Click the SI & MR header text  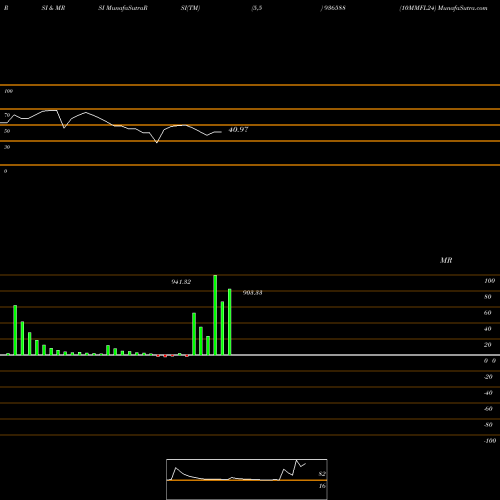53,8
